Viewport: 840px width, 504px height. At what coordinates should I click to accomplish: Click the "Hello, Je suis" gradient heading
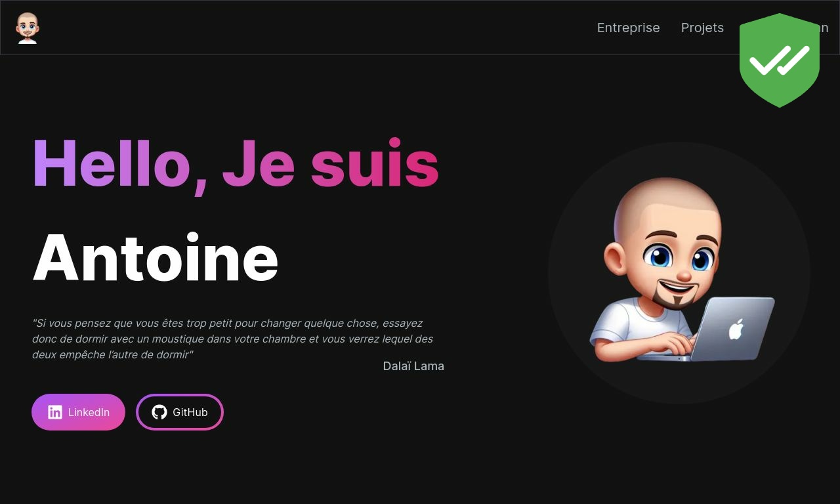tap(236, 165)
